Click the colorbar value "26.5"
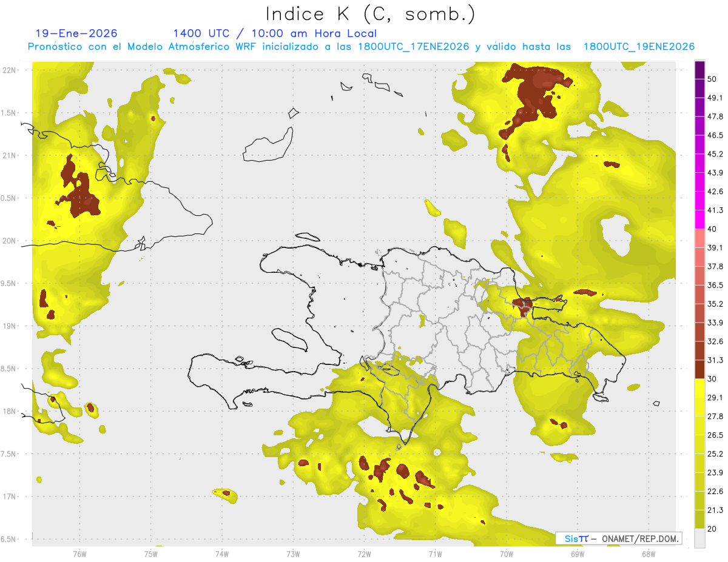 point(715,435)
